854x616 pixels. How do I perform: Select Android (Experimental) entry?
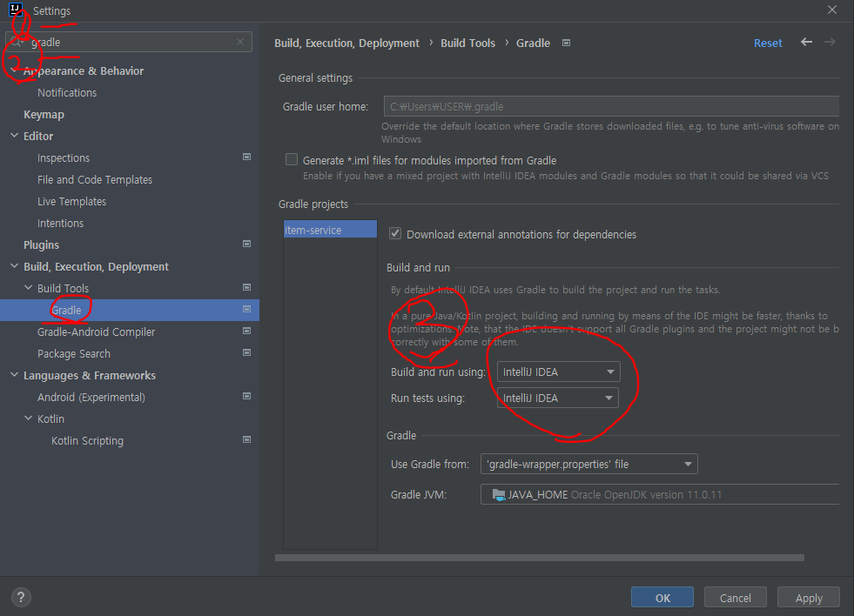pyautogui.click(x=91, y=398)
